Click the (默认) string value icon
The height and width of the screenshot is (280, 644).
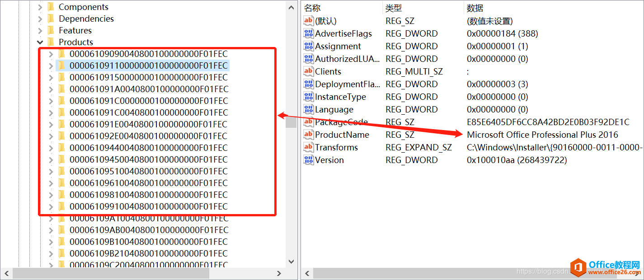(x=309, y=21)
